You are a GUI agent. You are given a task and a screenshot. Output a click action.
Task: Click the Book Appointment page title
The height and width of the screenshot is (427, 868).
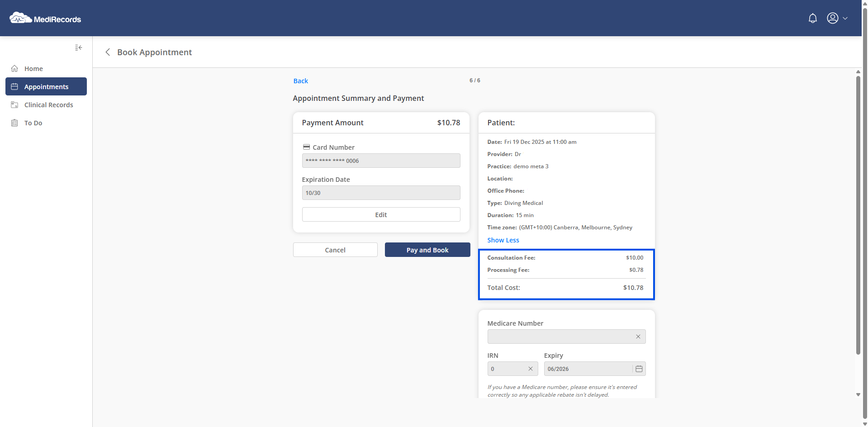tap(155, 52)
